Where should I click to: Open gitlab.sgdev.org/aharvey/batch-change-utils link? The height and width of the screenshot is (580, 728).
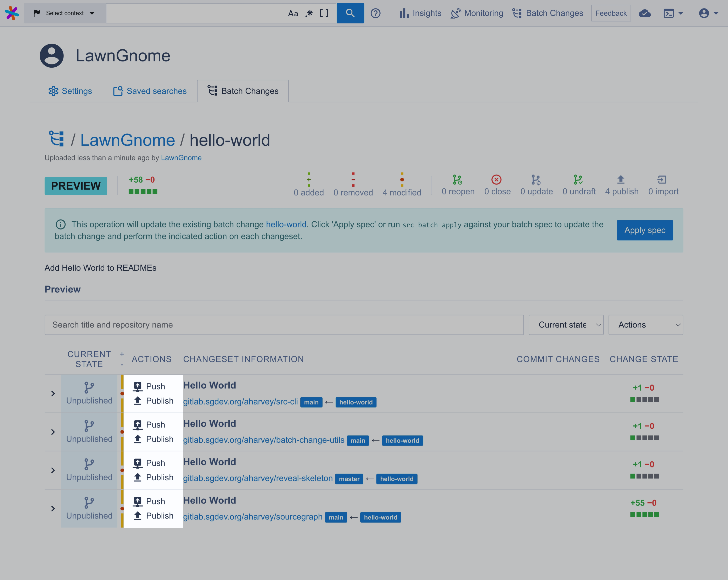(264, 440)
